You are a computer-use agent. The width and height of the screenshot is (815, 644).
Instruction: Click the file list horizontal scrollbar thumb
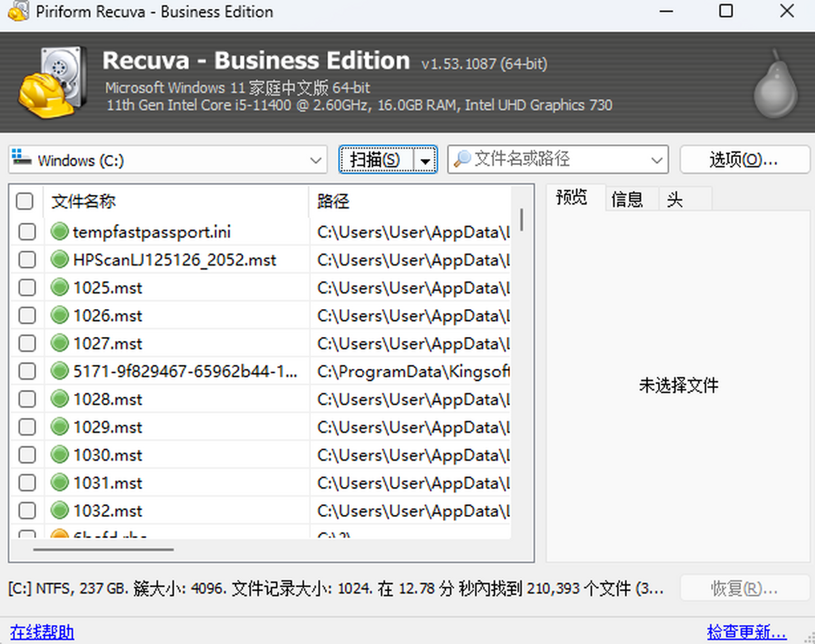point(103,549)
